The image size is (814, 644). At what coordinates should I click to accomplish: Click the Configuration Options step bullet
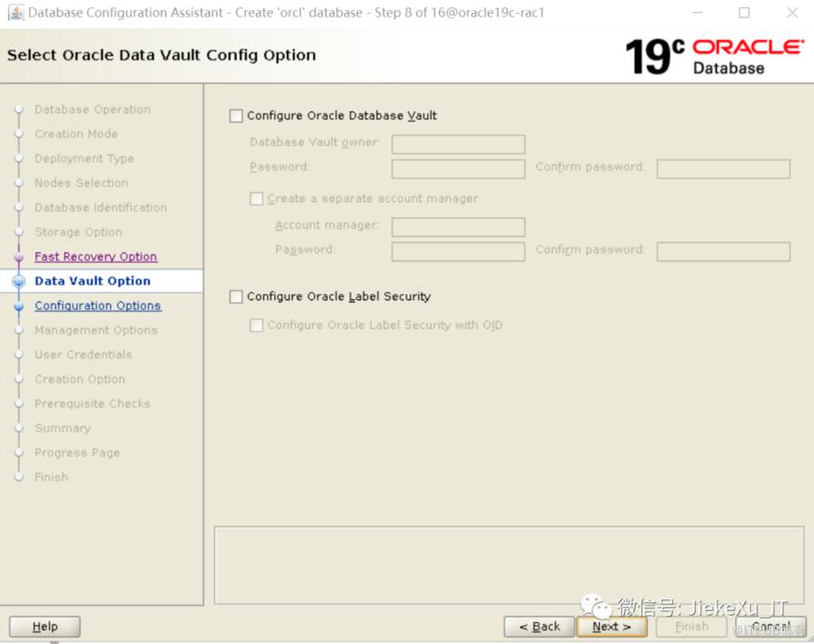point(19,306)
